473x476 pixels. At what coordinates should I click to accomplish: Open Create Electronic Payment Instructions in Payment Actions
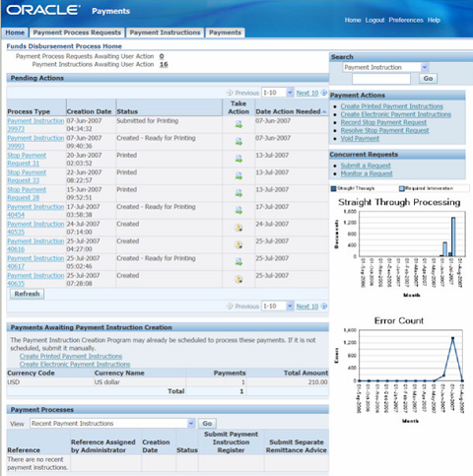click(x=396, y=114)
